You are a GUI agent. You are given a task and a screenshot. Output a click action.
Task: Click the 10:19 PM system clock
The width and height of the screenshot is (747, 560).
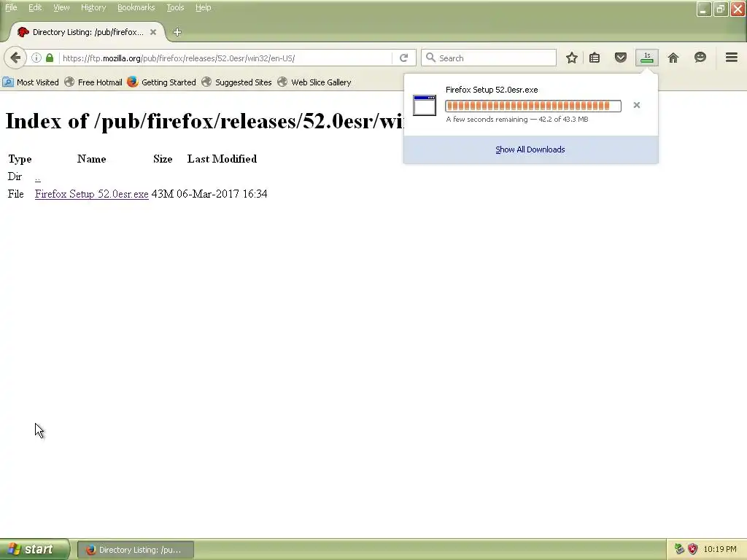[x=720, y=549]
